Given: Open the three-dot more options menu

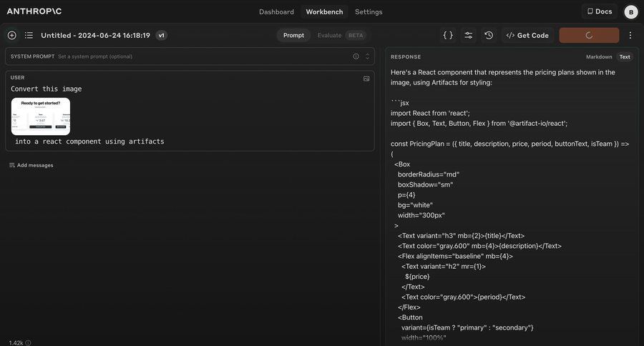Looking at the screenshot, I should (x=630, y=35).
